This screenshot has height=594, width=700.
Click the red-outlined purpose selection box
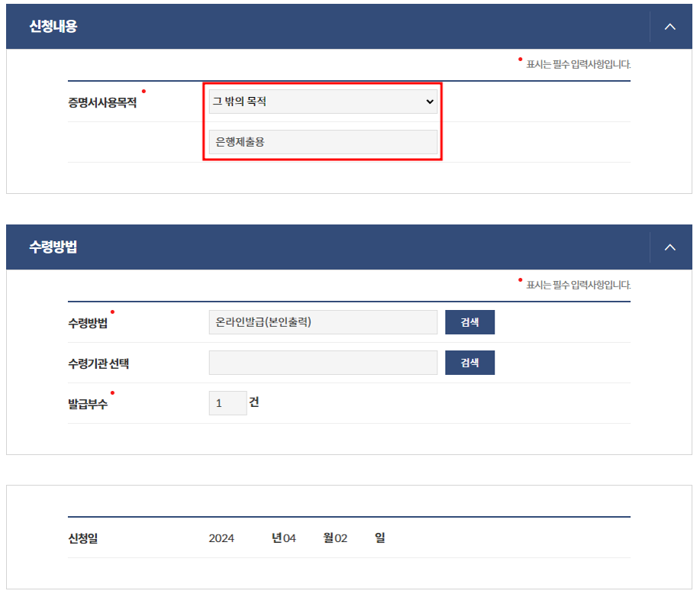tap(322, 122)
